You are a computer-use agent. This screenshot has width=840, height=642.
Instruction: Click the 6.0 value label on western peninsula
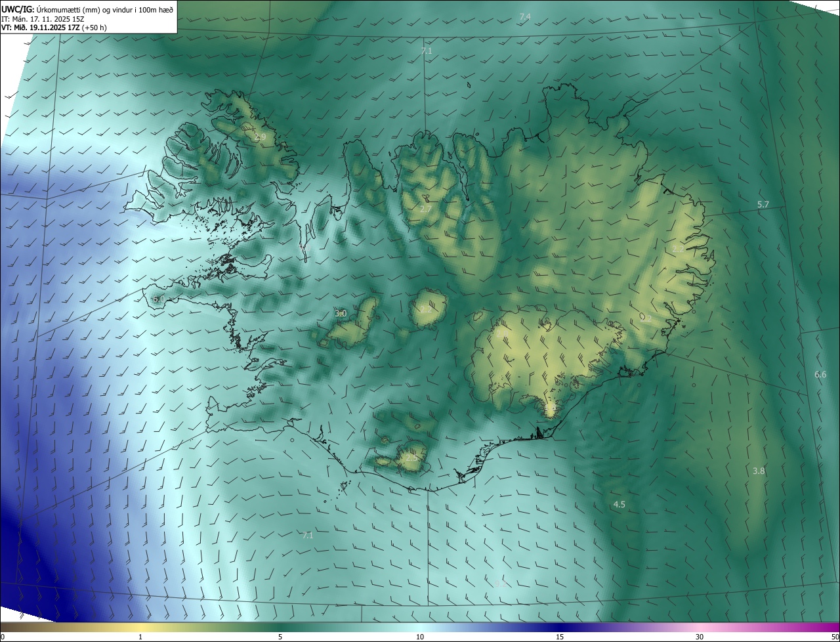(158, 299)
